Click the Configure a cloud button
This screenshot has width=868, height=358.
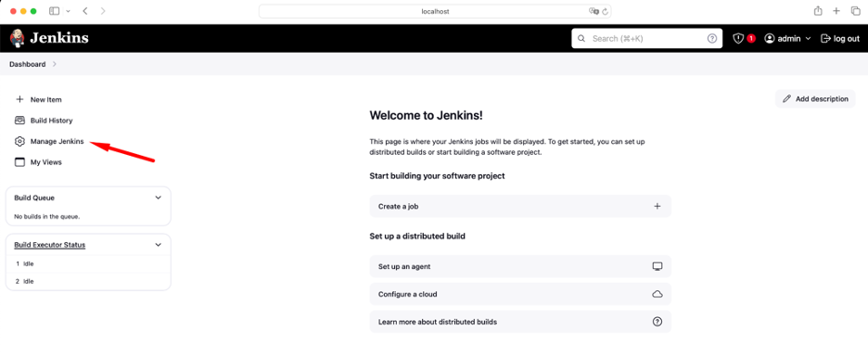point(520,294)
